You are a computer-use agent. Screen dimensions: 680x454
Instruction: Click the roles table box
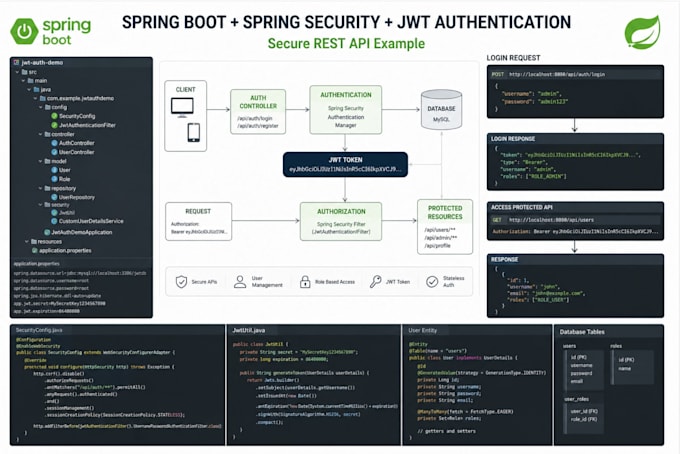(632, 367)
